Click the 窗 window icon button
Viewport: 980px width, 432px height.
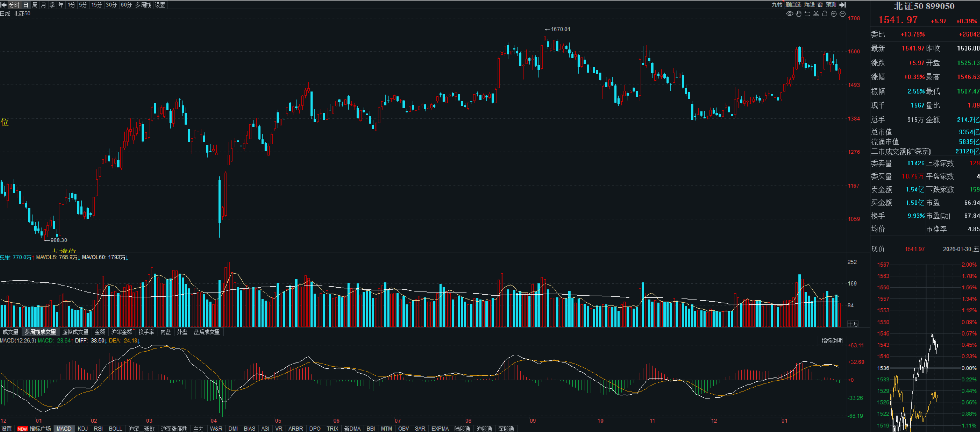click(820, 5)
